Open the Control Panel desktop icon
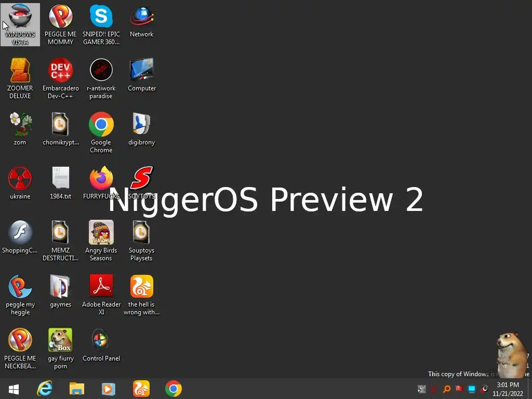Viewport: 532px width, 399px height. [101, 345]
